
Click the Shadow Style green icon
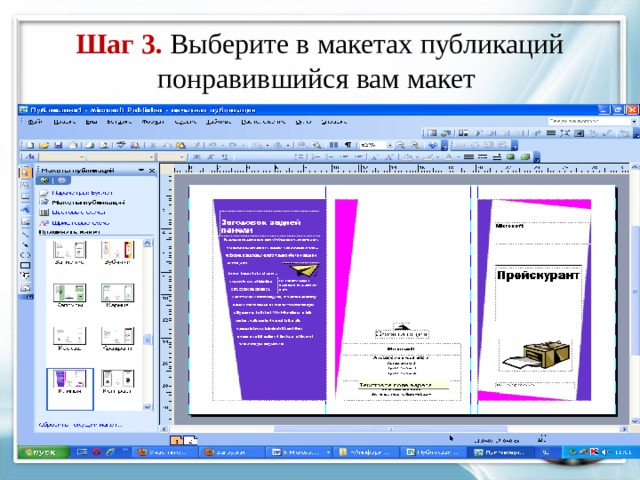511,157
